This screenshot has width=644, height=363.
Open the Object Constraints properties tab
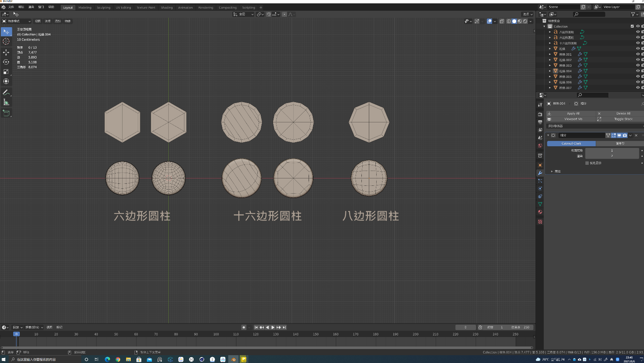540,197
